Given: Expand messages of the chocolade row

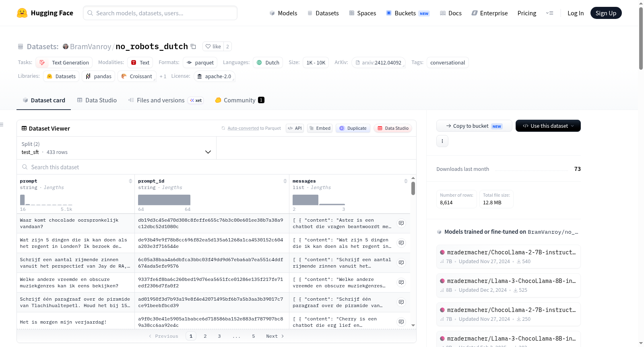Looking at the screenshot, I should click(401, 223).
